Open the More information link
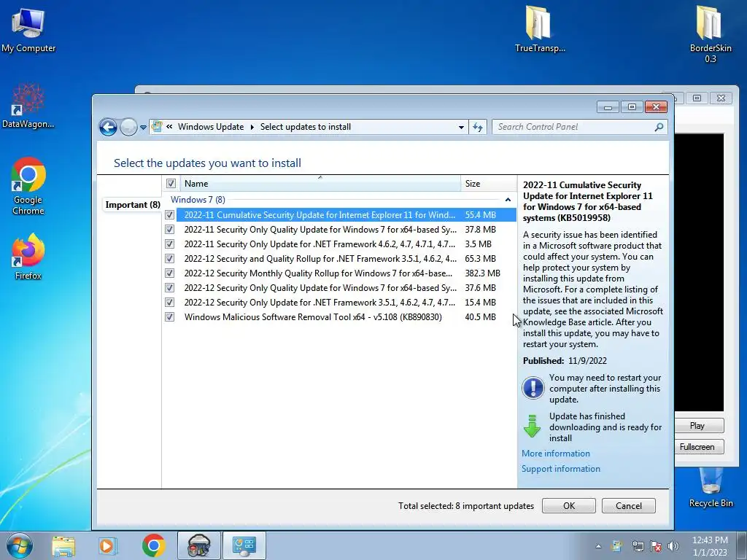 (555, 454)
